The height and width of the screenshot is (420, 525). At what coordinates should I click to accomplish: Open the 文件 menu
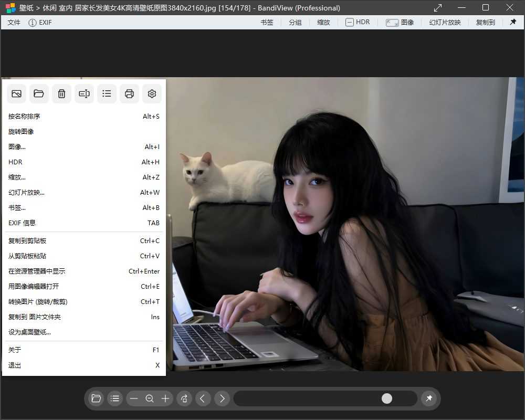pyautogui.click(x=14, y=23)
